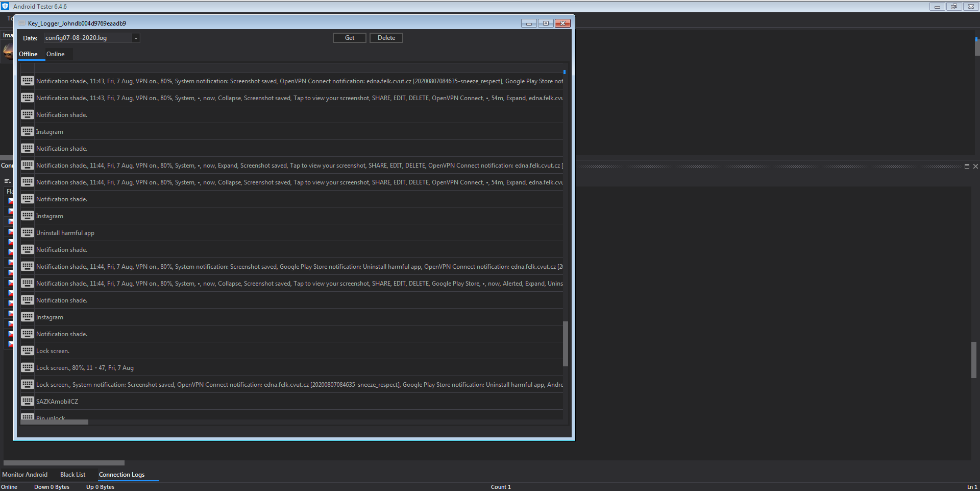Image resolution: width=980 pixels, height=491 pixels.
Task: Switch to the Online tab
Action: coord(55,54)
